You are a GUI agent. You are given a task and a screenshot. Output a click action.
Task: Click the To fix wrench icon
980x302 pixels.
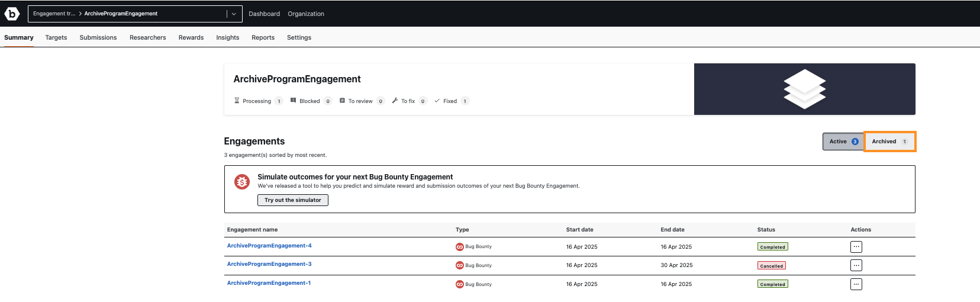(395, 101)
